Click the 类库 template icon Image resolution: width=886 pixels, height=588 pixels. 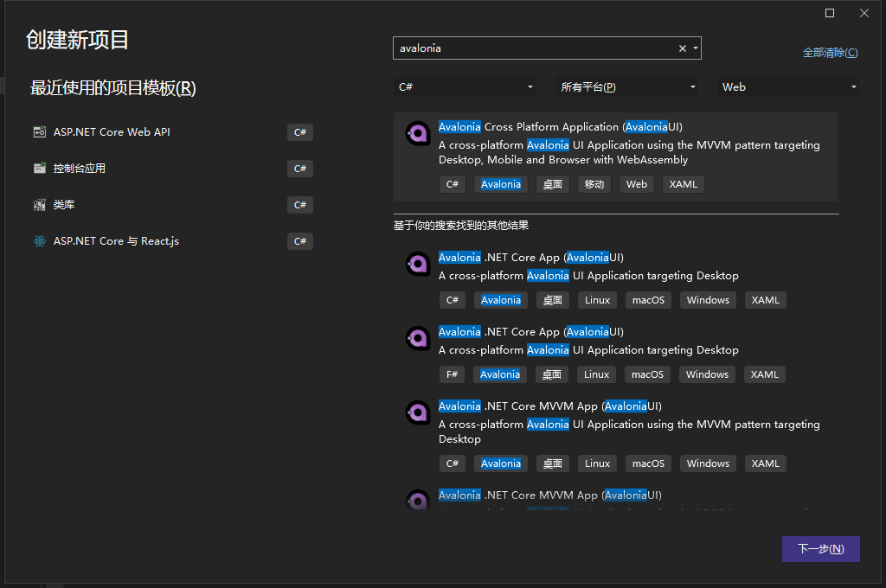coord(40,204)
